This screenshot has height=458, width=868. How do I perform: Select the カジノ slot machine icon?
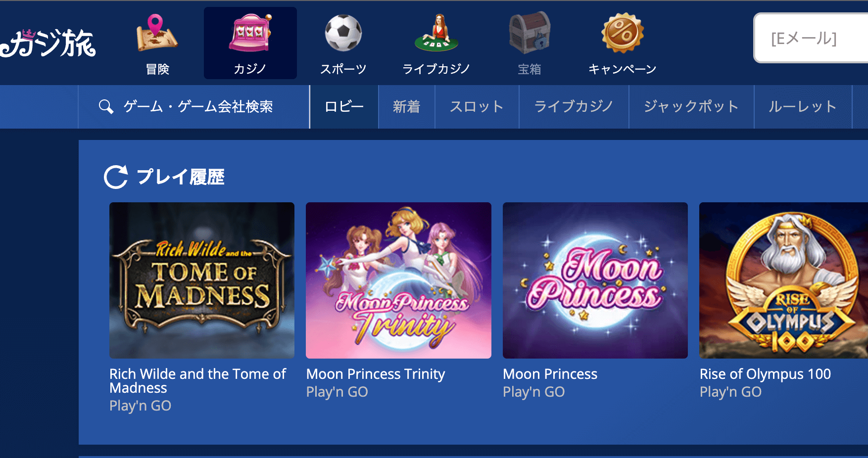pyautogui.click(x=250, y=33)
